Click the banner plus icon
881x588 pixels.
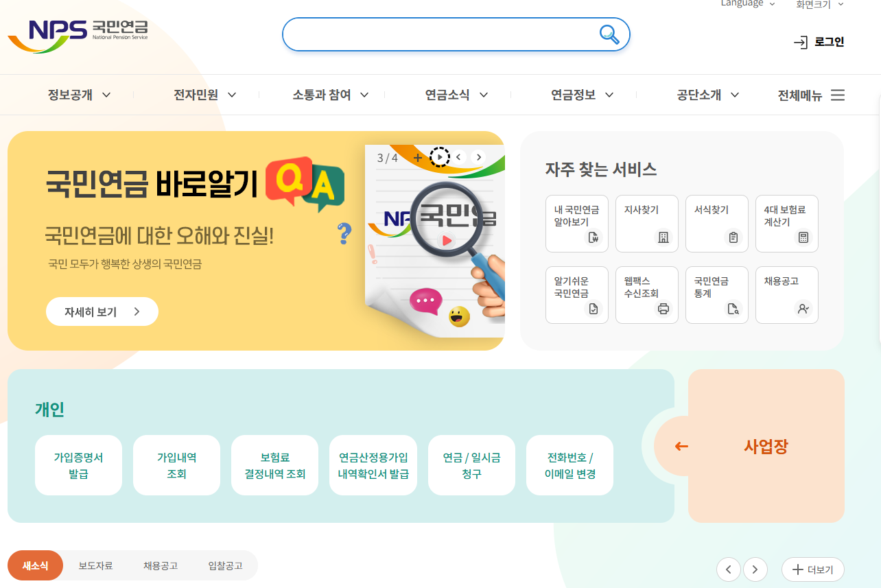tap(417, 157)
